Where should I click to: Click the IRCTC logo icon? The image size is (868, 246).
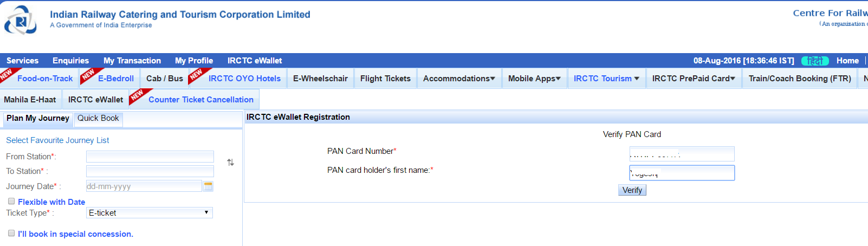21,21
